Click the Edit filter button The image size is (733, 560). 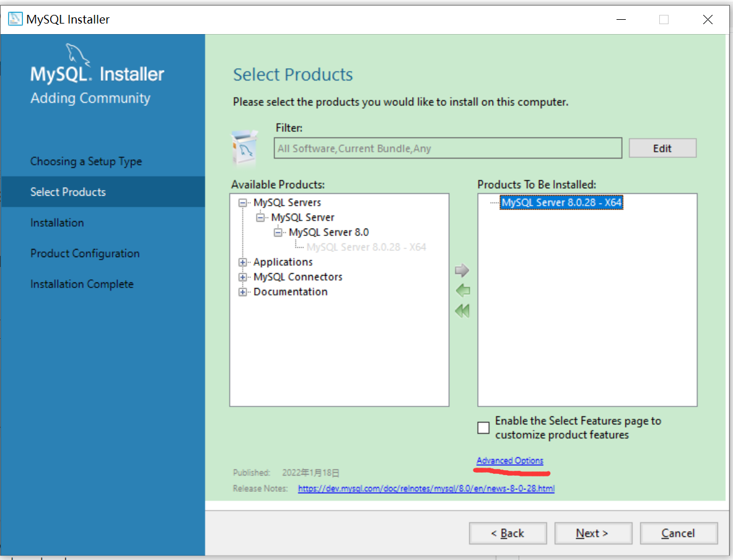tap(662, 148)
